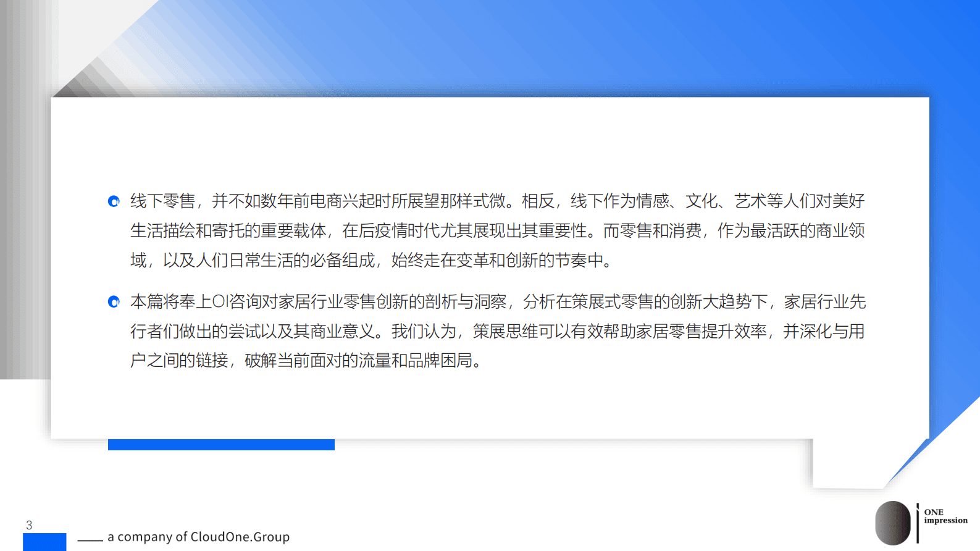Click the first bullet icon beside 线下零售
The height and width of the screenshot is (551, 980).
[x=114, y=201]
